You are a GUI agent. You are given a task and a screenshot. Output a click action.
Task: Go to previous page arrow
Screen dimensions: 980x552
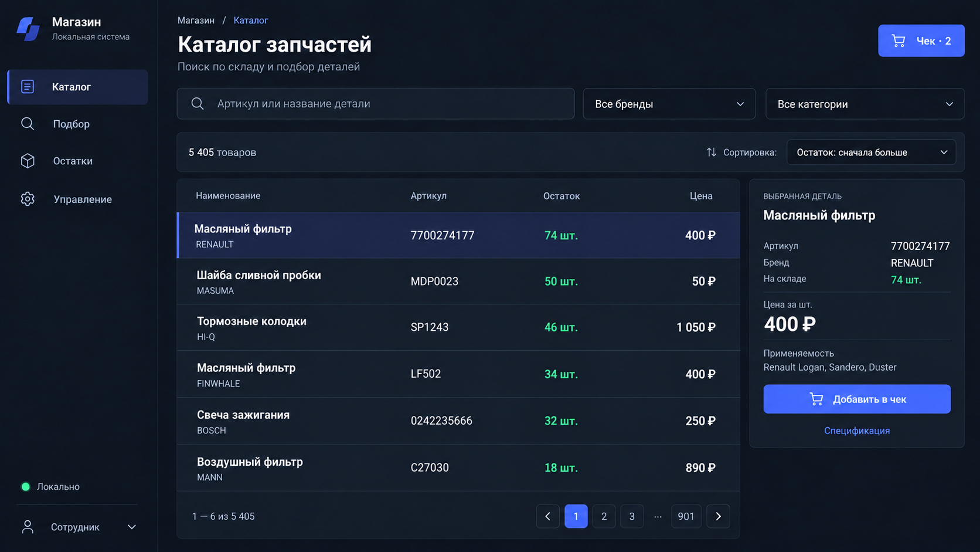click(547, 516)
